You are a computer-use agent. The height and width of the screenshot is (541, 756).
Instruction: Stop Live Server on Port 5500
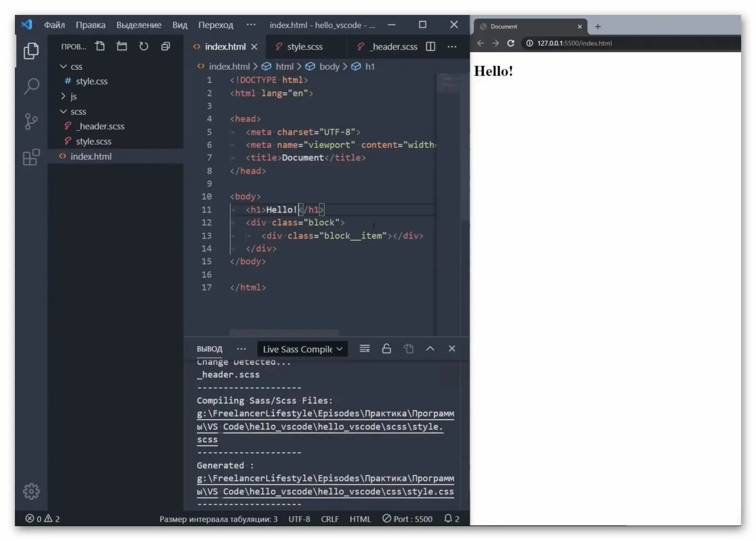407,519
